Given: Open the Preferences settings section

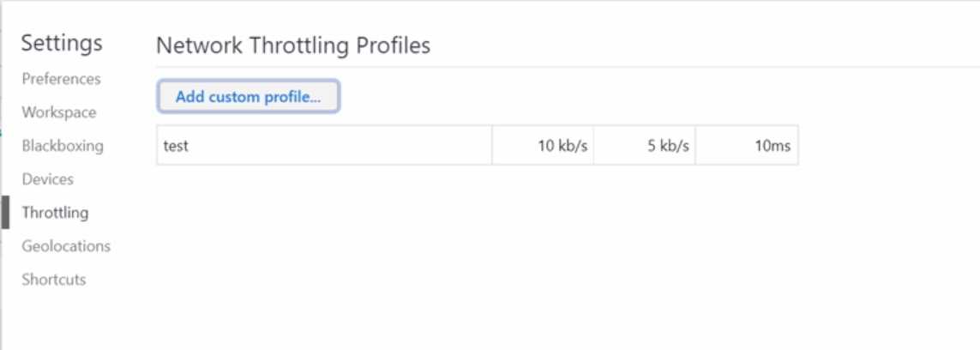Looking at the screenshot, I should click(61, 80).
